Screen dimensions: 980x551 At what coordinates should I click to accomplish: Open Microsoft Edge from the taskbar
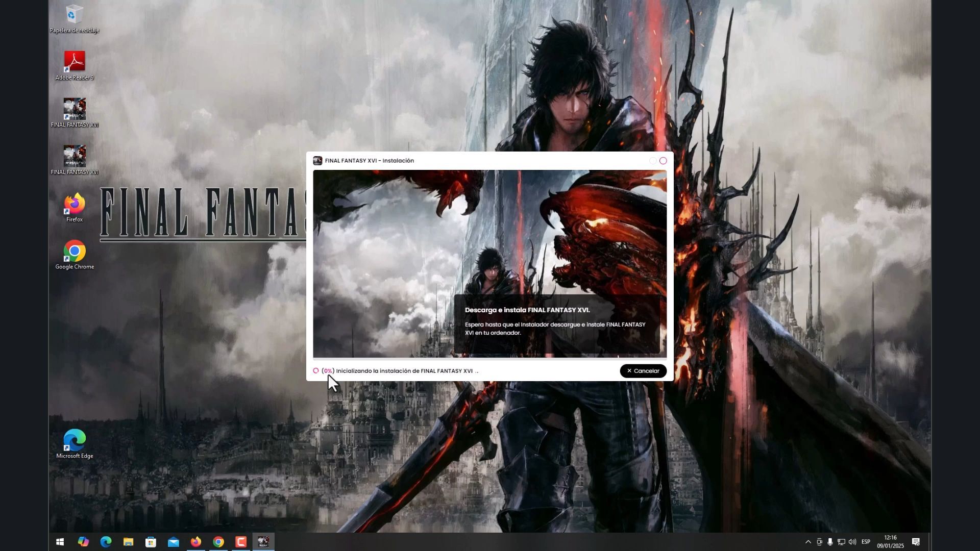tap(106, 542)
